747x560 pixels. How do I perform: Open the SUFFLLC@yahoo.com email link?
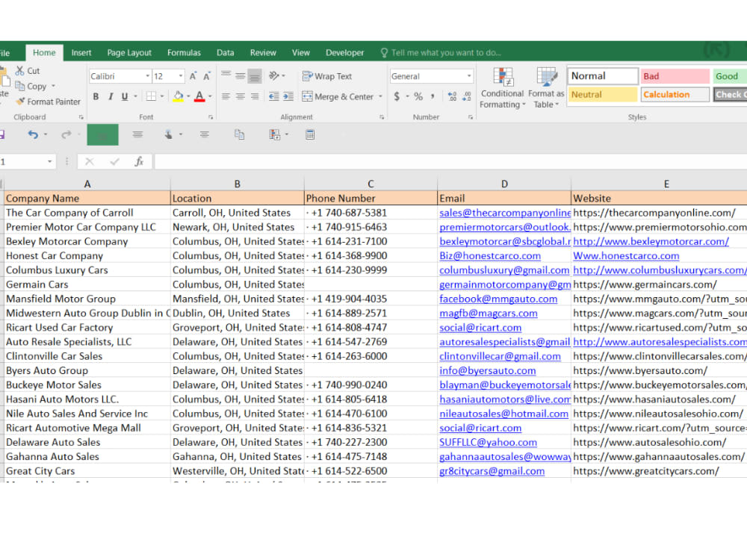(x=488, y=442)
